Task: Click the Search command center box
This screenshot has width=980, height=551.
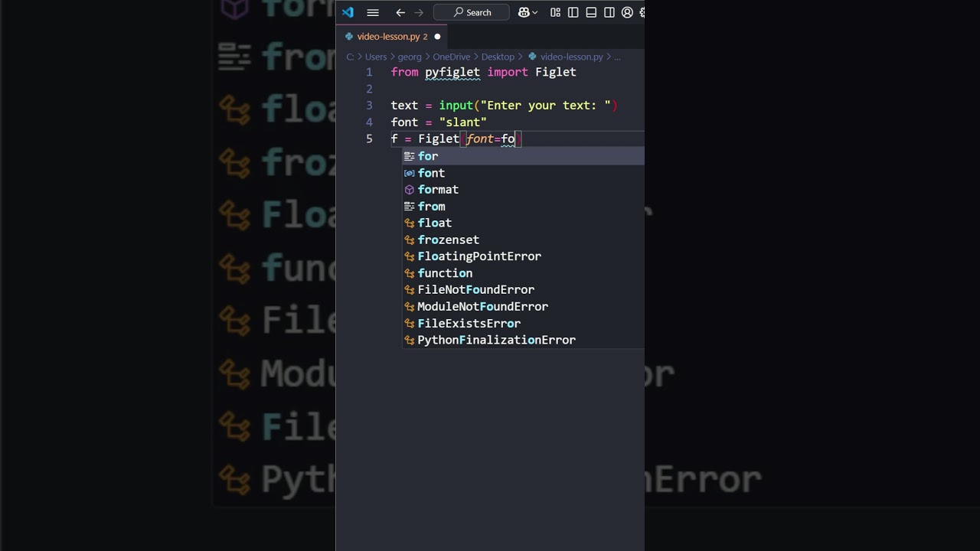Action: point(472,12)
